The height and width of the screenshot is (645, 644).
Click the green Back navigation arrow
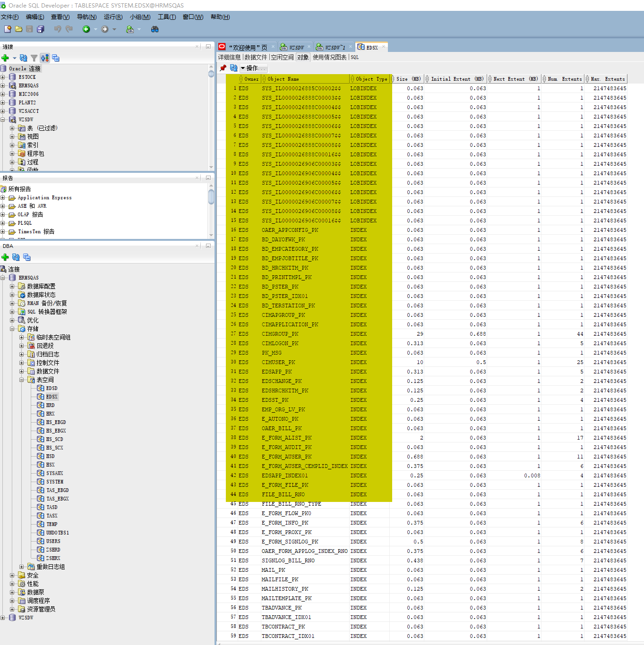tap(86, 29)
